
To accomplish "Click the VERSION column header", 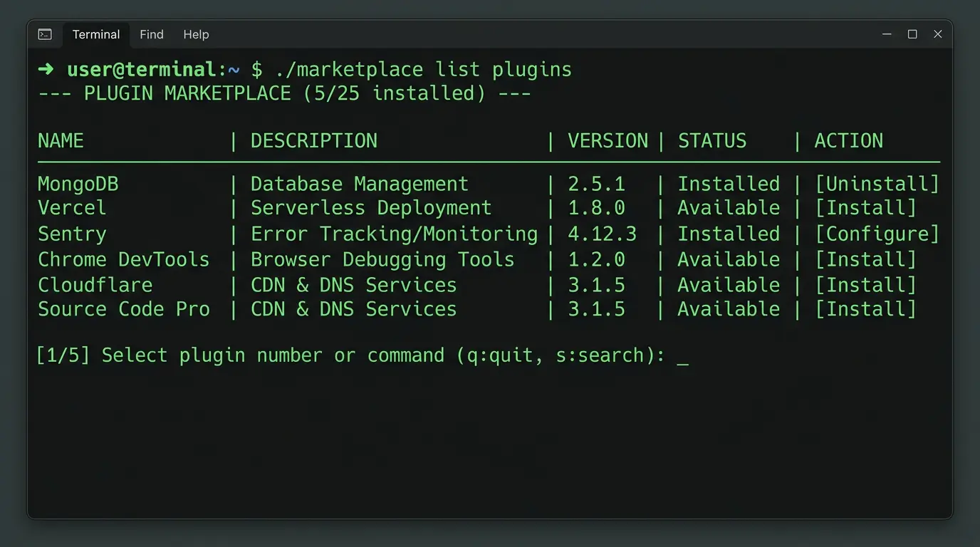I will [608, 141].
